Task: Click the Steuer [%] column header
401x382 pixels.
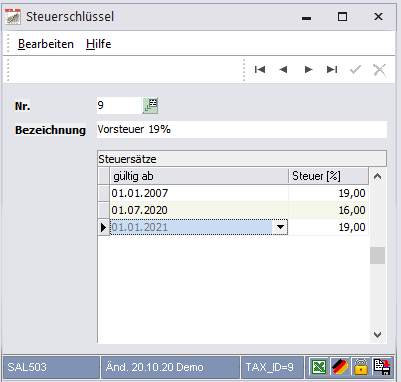Action: [329, 176]
